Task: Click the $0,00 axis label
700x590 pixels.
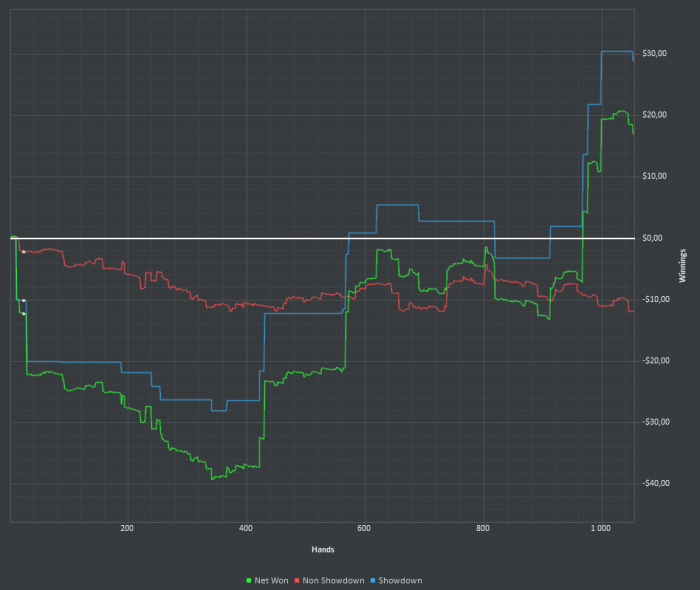Action: point(652,238)
